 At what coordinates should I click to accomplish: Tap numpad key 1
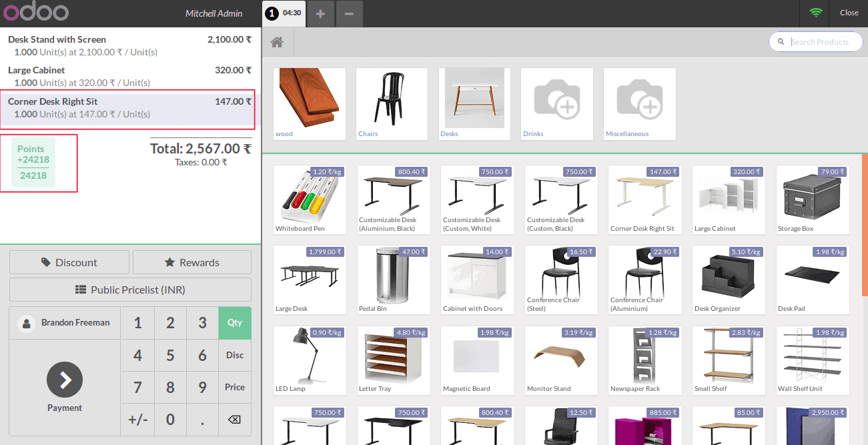coord(138,323)
